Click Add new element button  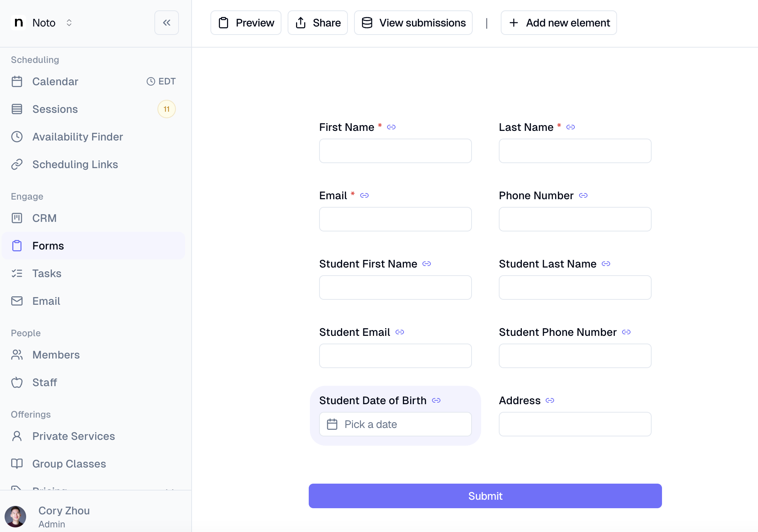pos(559,23)
